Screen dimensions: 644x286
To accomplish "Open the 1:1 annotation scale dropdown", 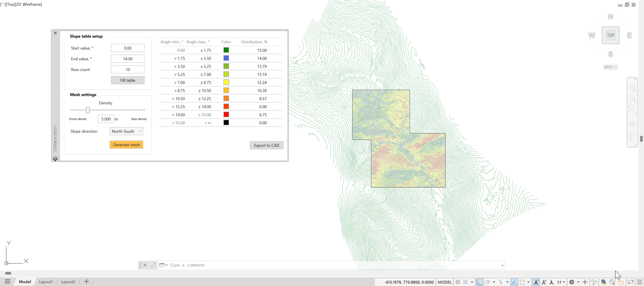I will (561, 282).
